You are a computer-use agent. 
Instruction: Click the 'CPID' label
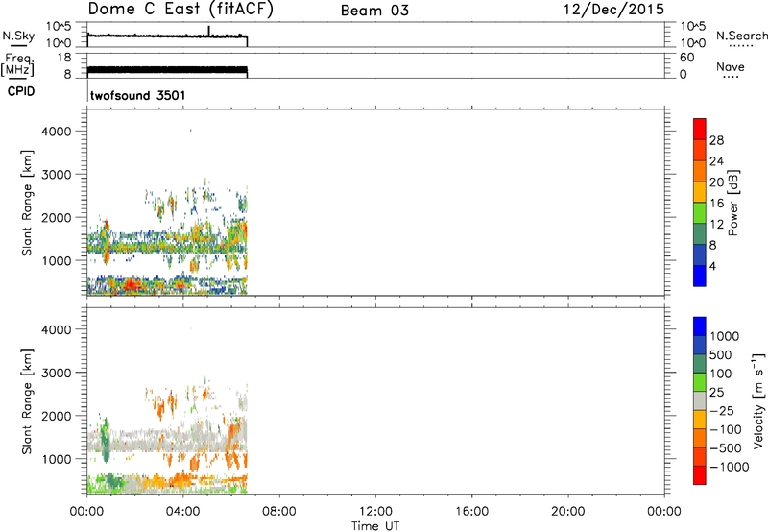click(21, 91)
